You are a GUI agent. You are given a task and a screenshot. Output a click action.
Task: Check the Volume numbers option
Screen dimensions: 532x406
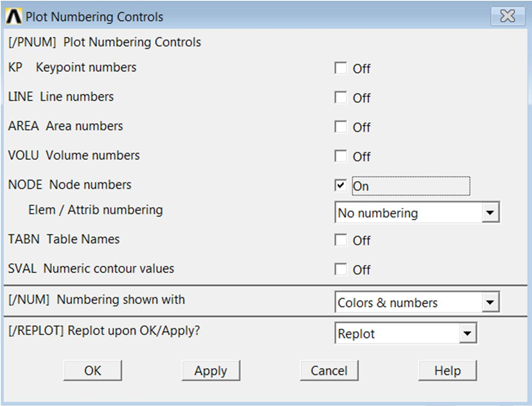pos(341,156)
